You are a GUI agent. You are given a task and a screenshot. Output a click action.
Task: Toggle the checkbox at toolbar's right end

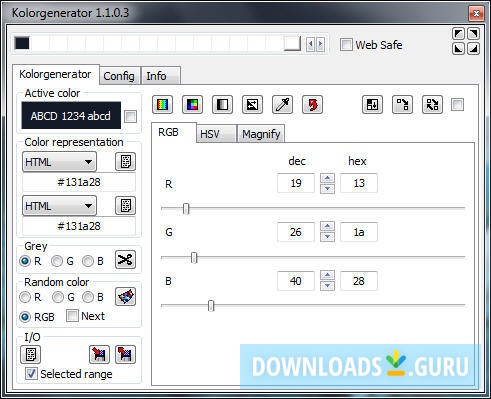click(457, 105)
